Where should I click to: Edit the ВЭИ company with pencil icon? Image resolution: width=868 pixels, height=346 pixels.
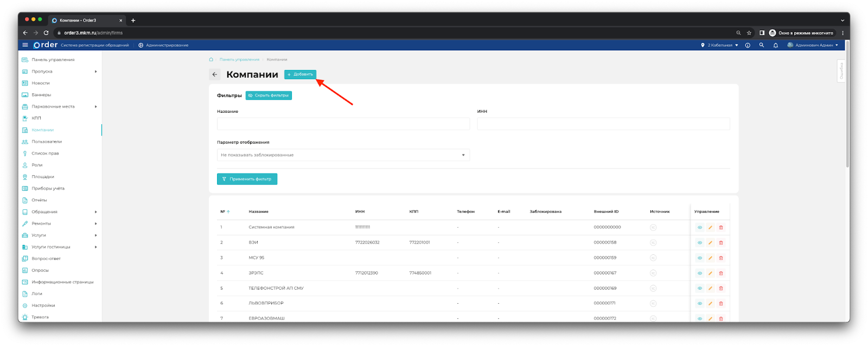point(710,242)
